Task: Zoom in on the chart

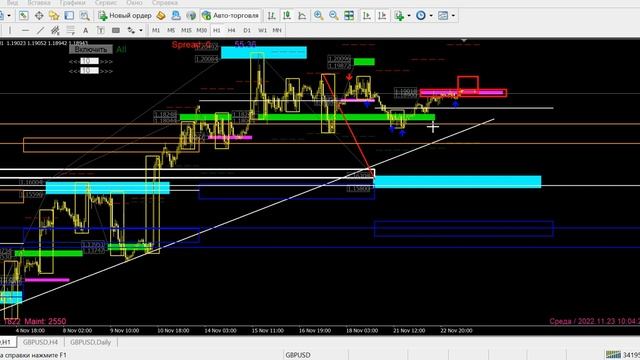Action: (318, 16)
